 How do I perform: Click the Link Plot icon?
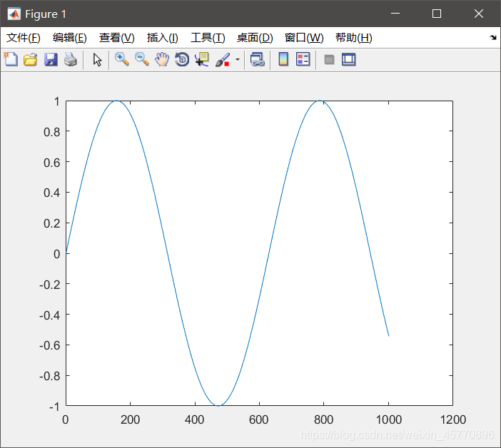pyautogui.click(x=257, y=60)
